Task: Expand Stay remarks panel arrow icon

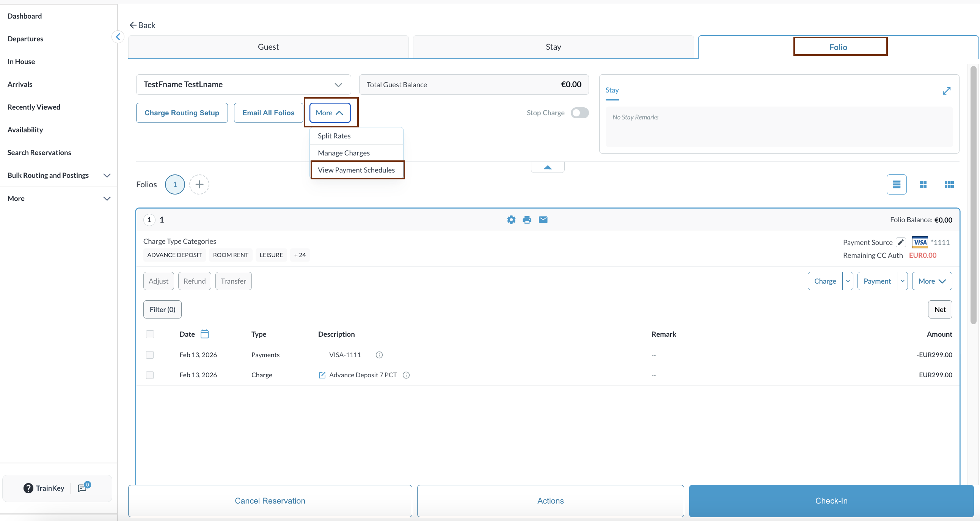Action: (946, 91)
